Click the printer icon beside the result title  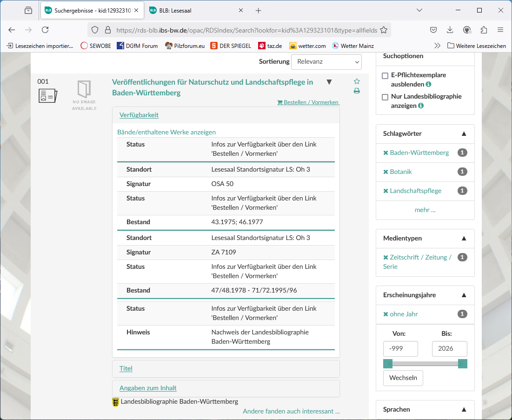click(357, 91)
